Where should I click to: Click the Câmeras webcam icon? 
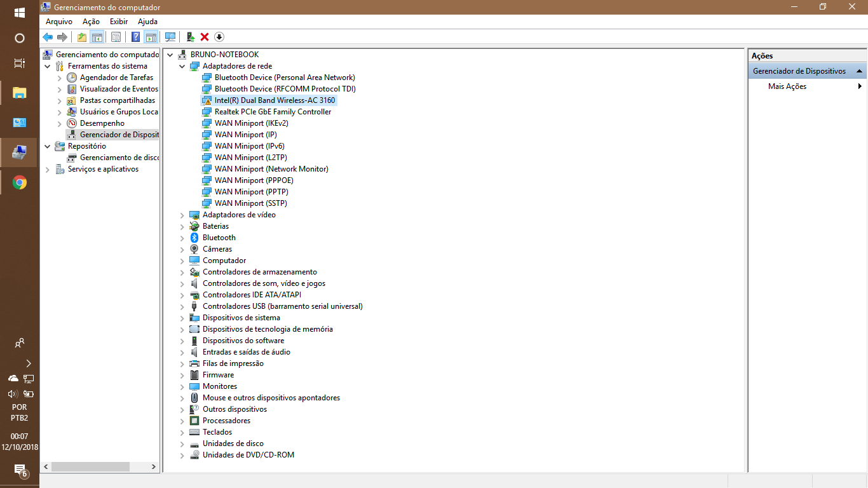tap(194, 249)
